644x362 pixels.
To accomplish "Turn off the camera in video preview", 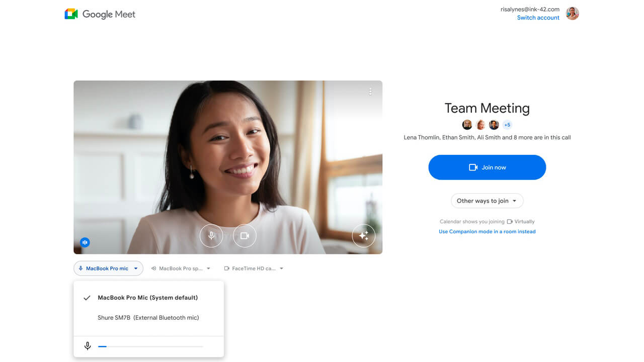I will [245, 235].
